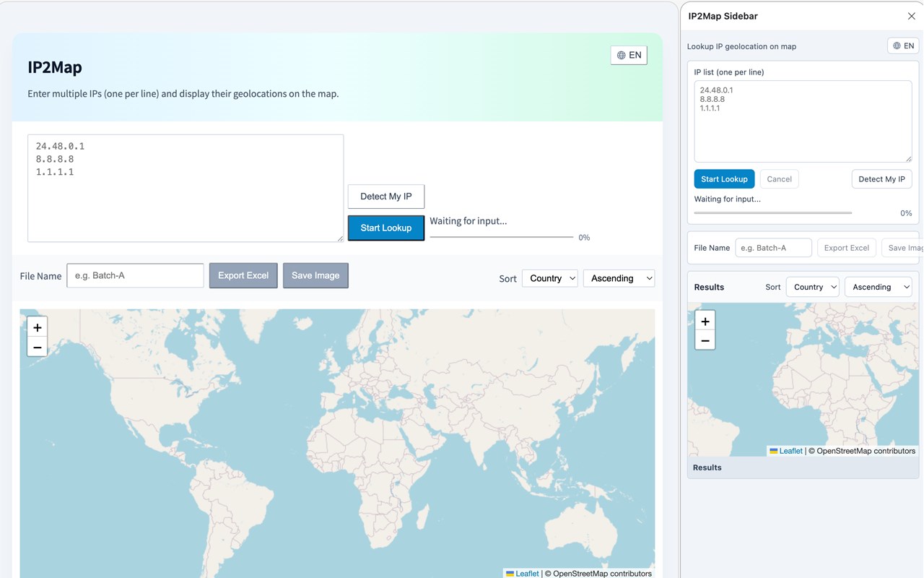Viewport: 924px width, 578px height.
Task: Select the IP2Map page heading
Action: [x=55, y=67]
